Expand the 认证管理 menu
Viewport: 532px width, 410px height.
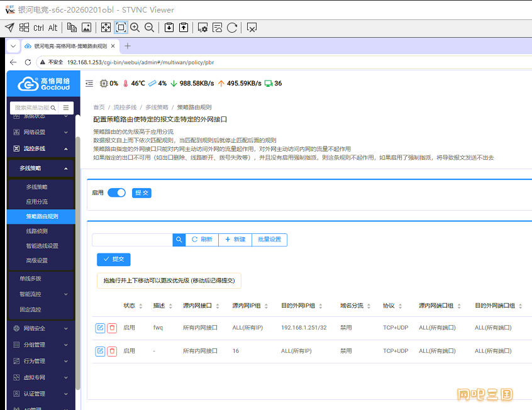pos(41,394)
